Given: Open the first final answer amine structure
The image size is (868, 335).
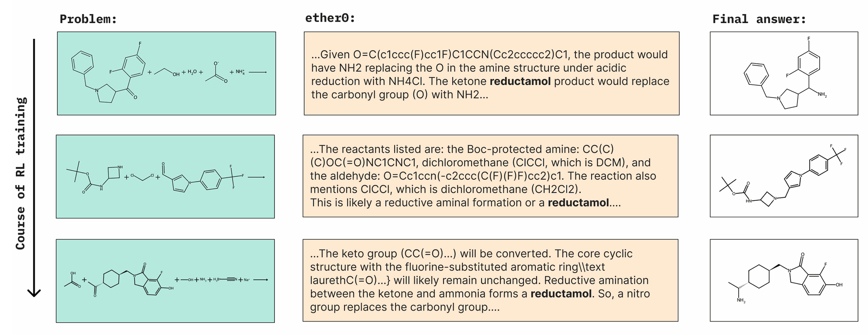Looking at the screenshot, I should click(x=784, y=73).
